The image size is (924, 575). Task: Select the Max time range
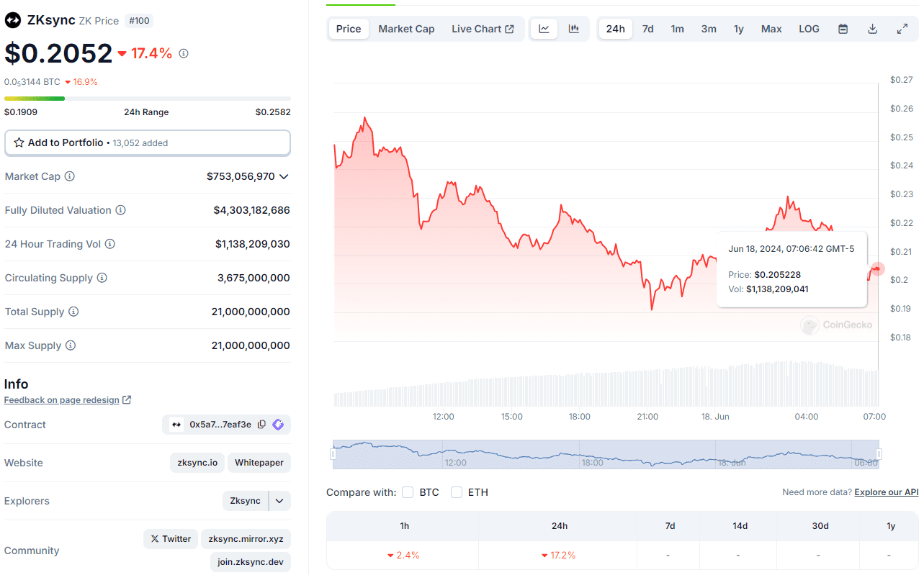771,29
